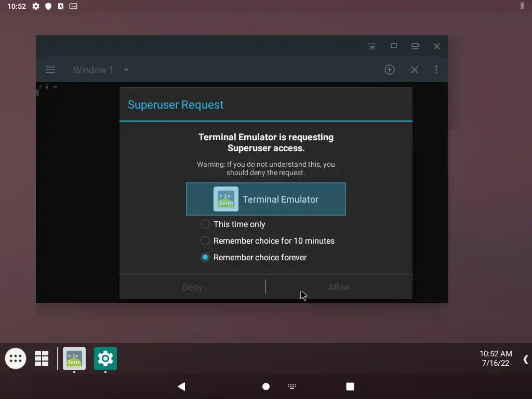
Task: Open Terminal Emulator from taskbar
Action: (x=74, y=358)
